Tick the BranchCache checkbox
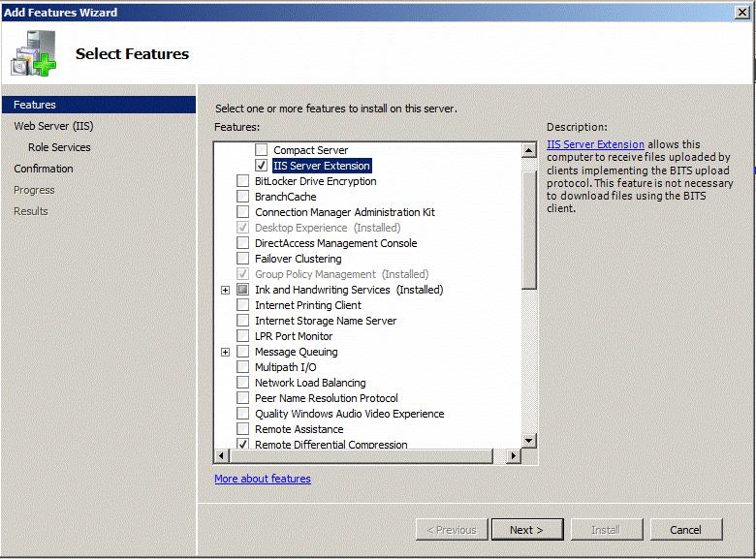 242,197
